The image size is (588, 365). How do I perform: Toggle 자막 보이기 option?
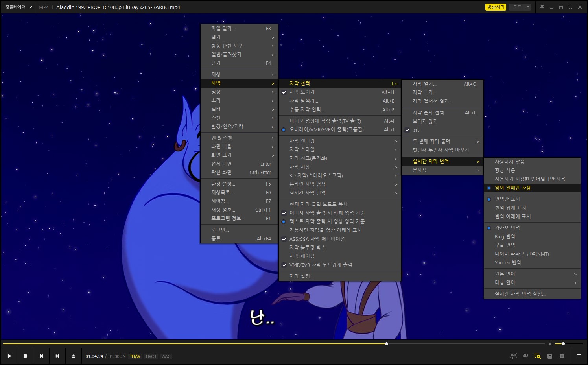click(340, 92)
